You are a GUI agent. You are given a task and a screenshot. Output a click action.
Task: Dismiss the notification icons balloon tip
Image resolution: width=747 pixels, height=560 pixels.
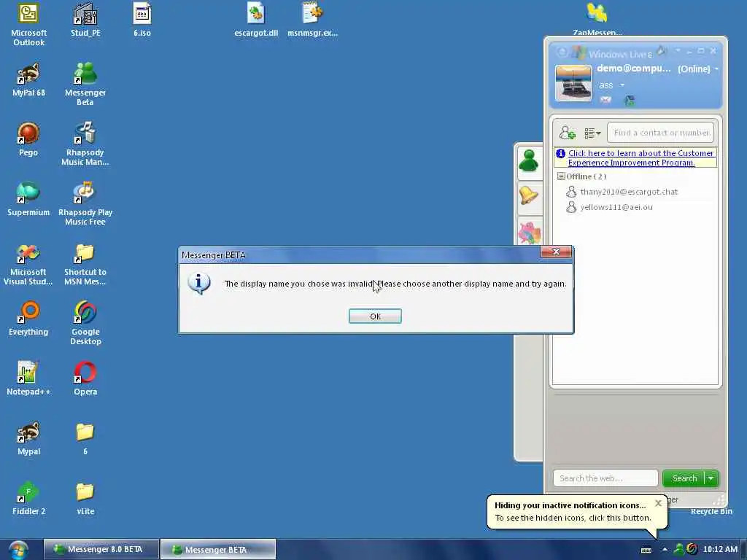(x=658, y=503)
